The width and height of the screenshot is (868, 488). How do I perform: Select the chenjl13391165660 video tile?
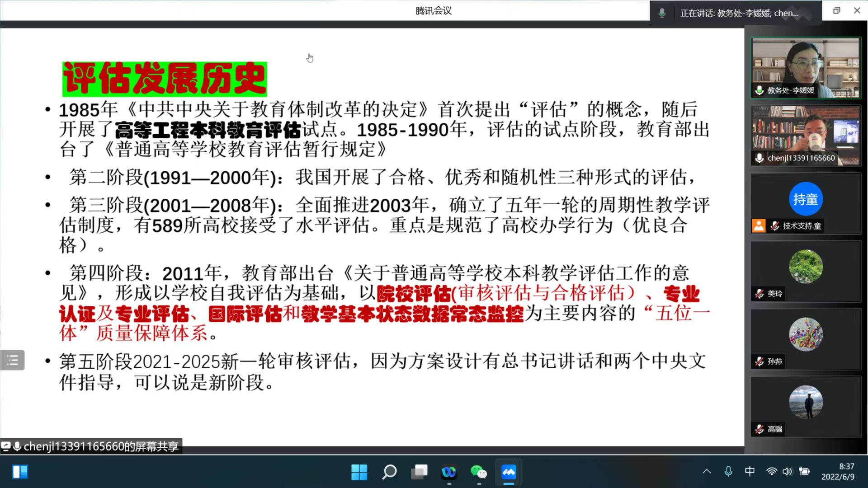tap(806, 135)
